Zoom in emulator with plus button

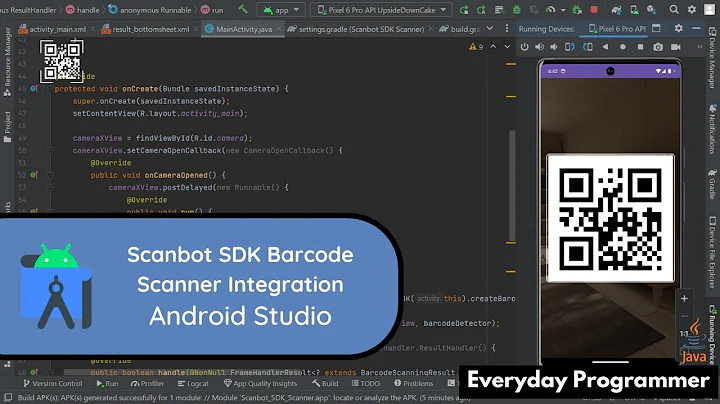coord(684,298)
